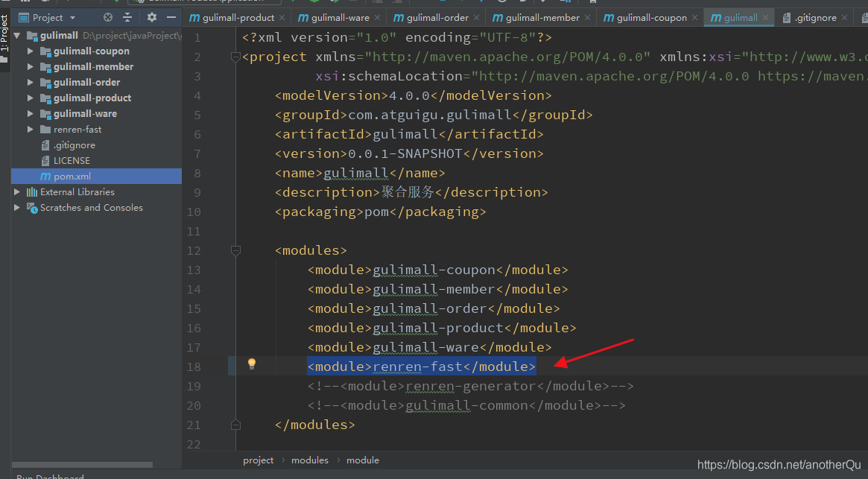This screenshot has width=868, height=479.
Task: Select gulimall-order in project tree
Action: click(87, 82)
